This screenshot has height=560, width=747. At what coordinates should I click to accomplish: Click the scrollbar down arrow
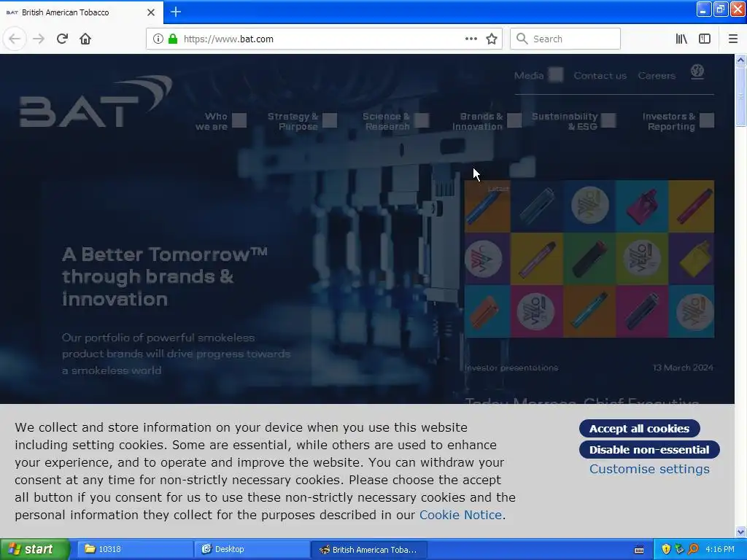click(740, 532)
